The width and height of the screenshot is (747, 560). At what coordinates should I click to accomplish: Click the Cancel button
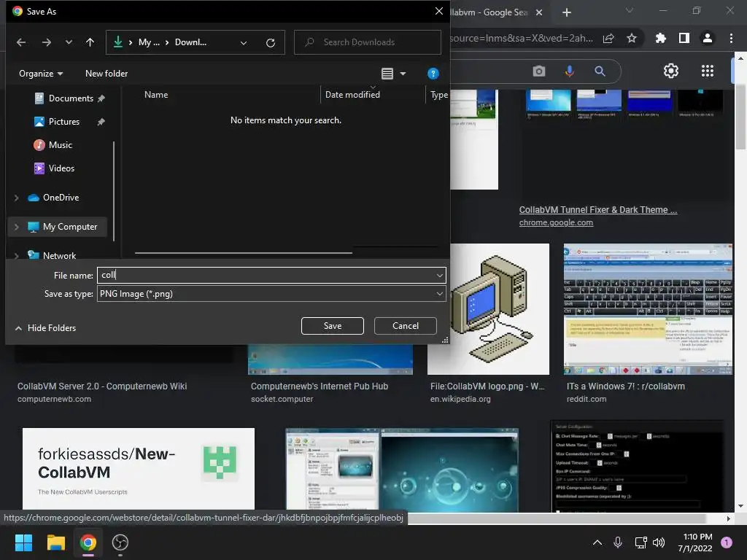(406, 326)
